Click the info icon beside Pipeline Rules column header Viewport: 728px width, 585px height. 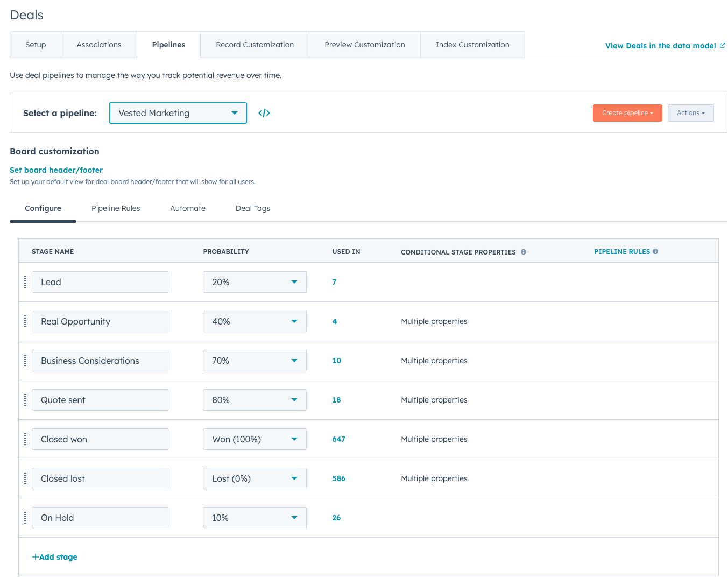[655, 251]
